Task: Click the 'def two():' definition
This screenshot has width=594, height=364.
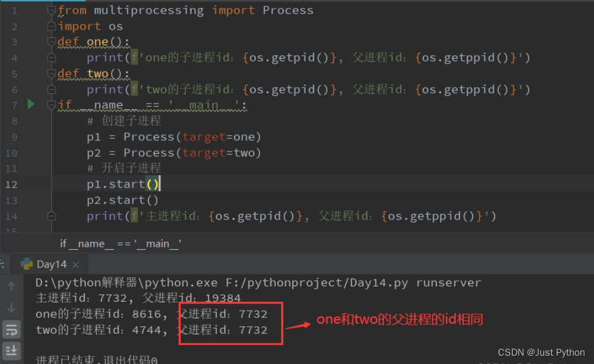Action: coord(94,73)
